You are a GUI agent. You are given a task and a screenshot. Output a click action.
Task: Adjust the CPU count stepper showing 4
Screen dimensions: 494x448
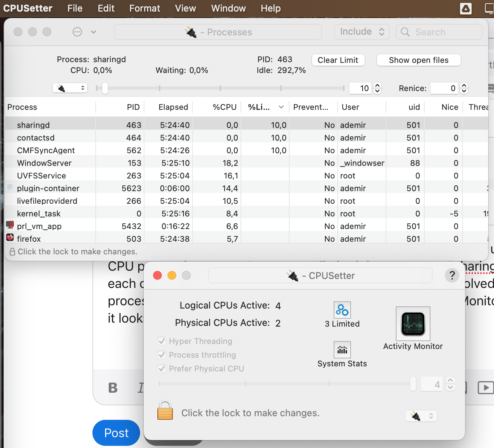(450, 384)
